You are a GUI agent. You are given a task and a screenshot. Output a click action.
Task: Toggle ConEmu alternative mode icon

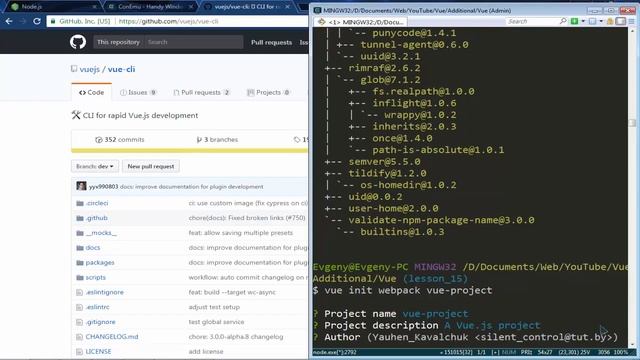click(x=621, y=21)
